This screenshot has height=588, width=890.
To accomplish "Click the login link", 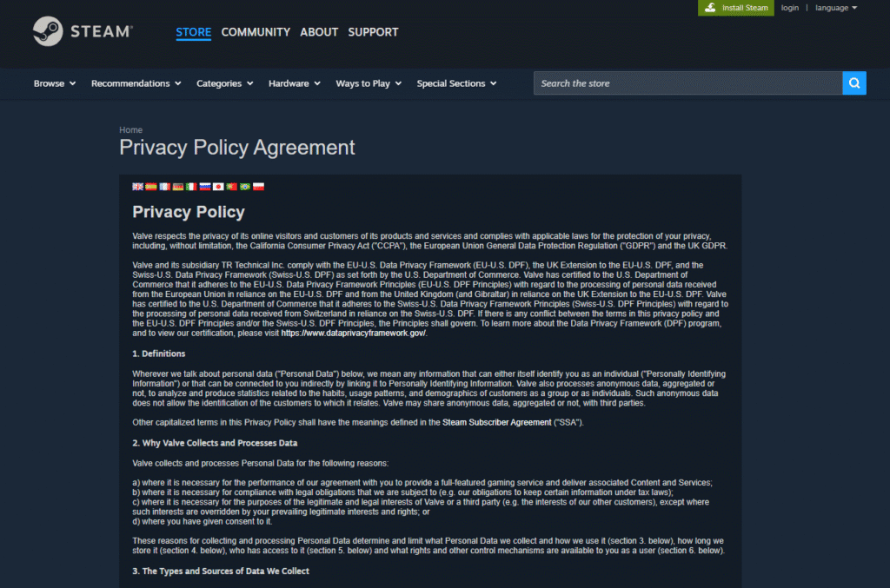I will coord(789,8).
